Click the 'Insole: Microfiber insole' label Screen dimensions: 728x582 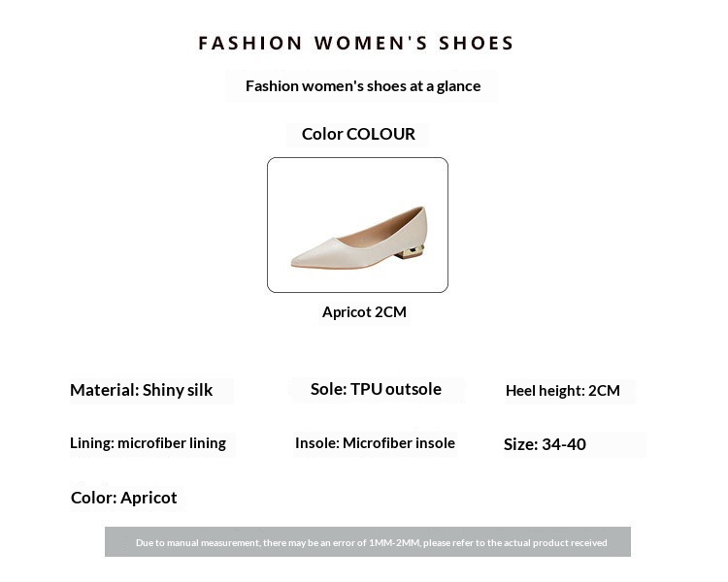(x=375, y=443)
